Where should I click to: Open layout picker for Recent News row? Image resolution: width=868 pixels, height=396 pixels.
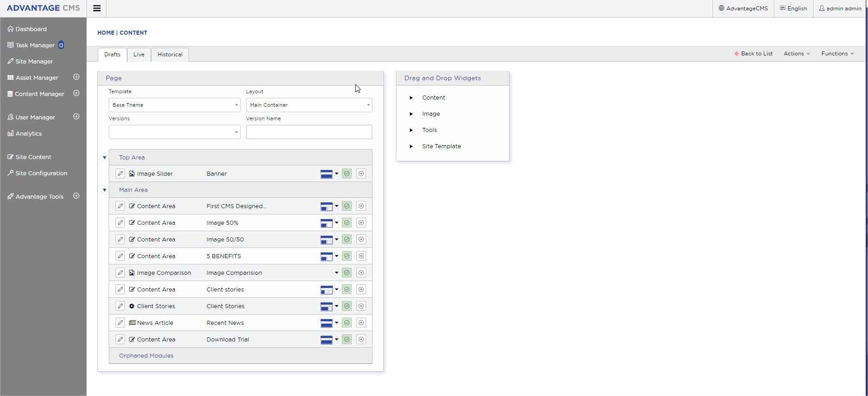click(x=329, y=323)
